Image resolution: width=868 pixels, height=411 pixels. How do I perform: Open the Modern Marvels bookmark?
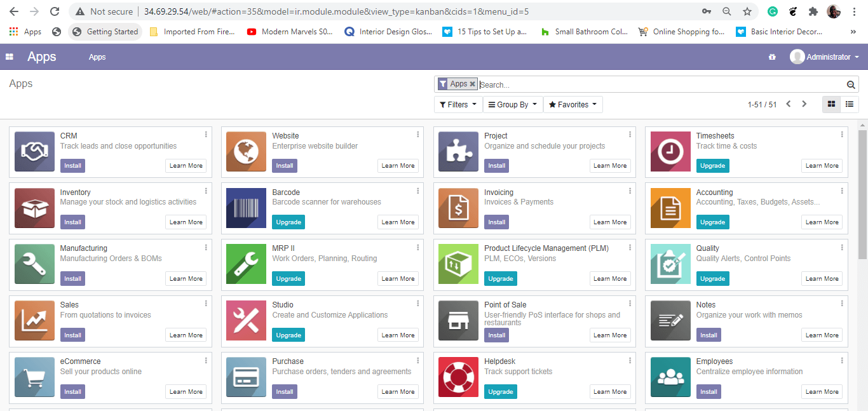point(290,32)
